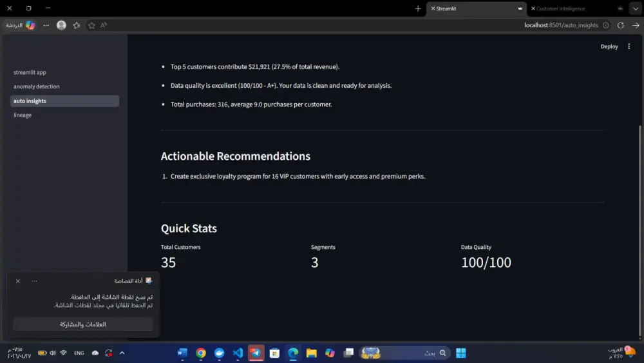Image resolution: width=644 pixels, height=363 pixels.
Task: Open Google Chrome from taskbar
Action: [201, 353]
